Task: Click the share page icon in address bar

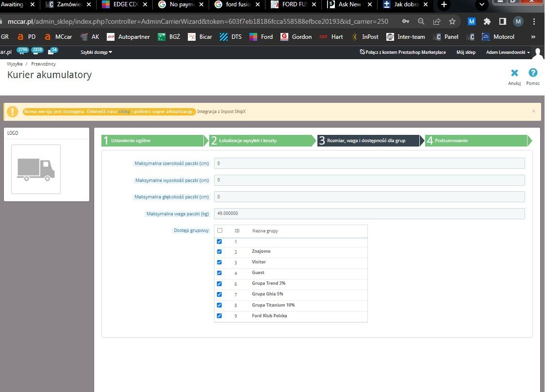Action: tap(436, 21)
